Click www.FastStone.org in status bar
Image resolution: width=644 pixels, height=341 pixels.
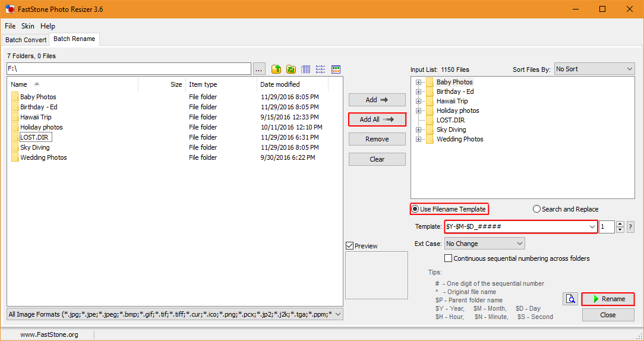click(x=49, y=334)
